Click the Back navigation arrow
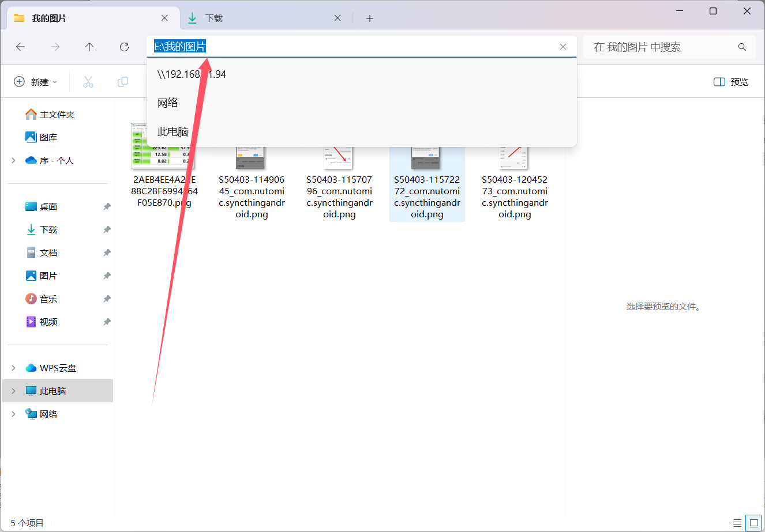 coord(21,47)
